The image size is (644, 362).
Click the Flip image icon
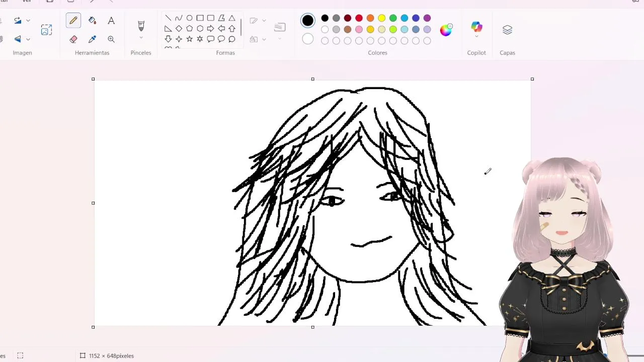[18, 39]
